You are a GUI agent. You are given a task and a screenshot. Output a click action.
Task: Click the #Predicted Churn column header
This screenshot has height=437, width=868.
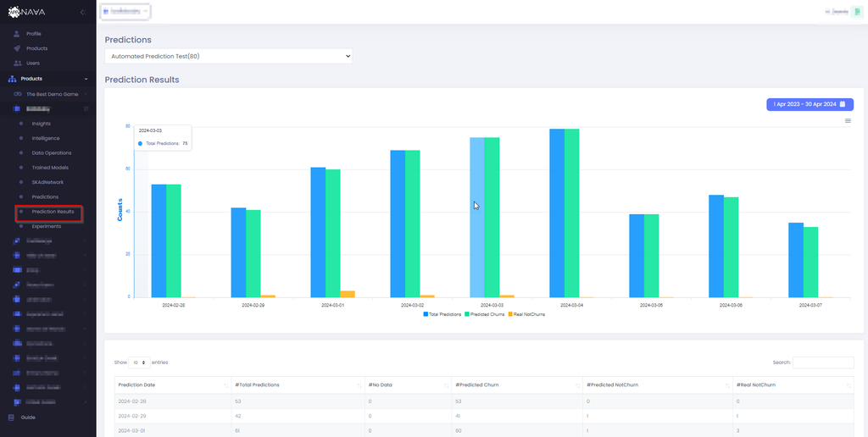point(517,385)
